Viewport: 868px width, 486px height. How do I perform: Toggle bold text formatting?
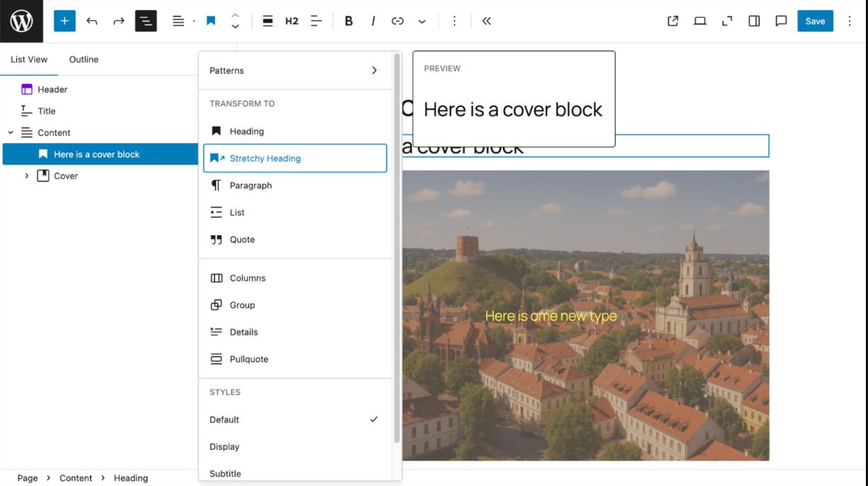click(x=348, y=21)
